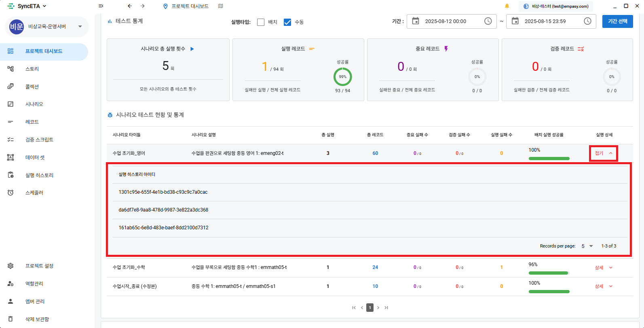Image resolution: width=644 pixels, height=328 pixels.
Task: Go to 실행 히스토리 in sidebar
Action: pos(39,175)
